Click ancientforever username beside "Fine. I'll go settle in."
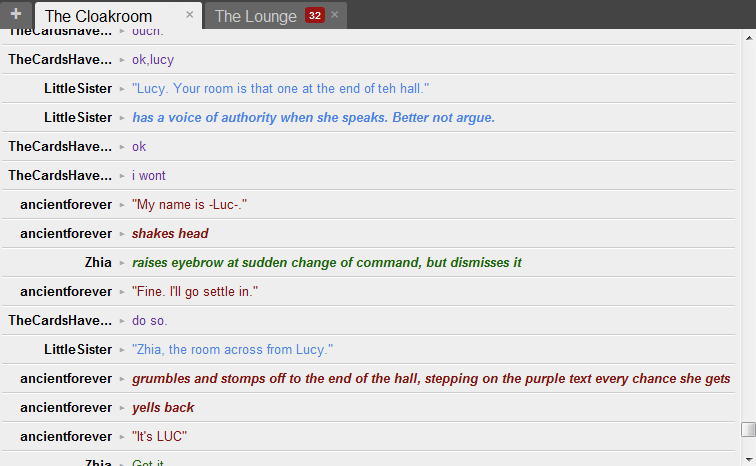This screenshot has width=756, height=466. tap(66, 292)
